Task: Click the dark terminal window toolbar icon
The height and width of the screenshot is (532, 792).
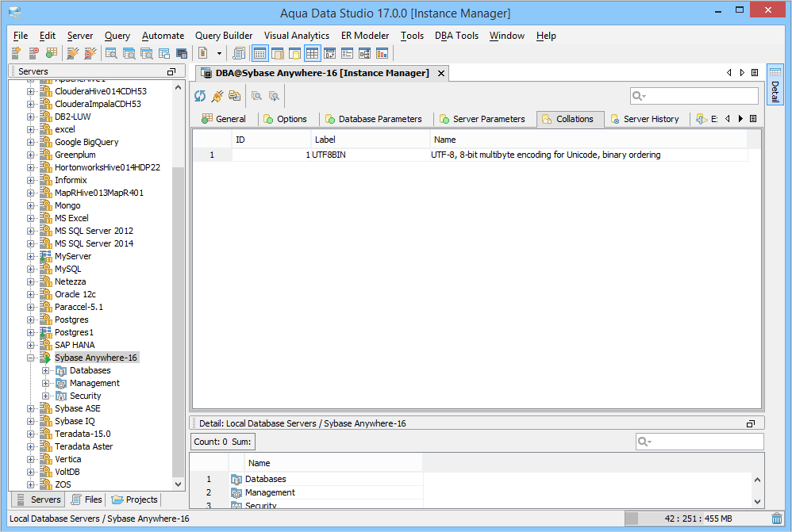Action: [182, 53]
